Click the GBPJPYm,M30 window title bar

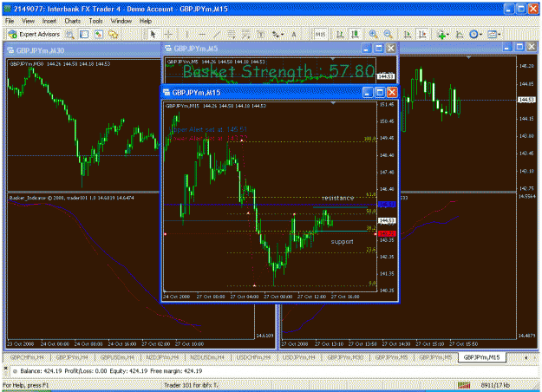(x=83, y=50)
